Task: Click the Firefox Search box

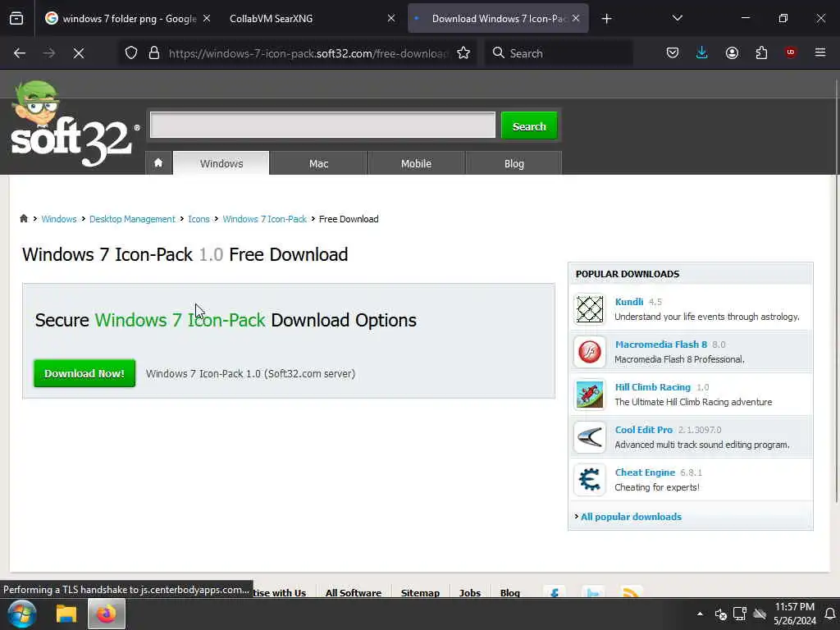Action: point(559,53)
